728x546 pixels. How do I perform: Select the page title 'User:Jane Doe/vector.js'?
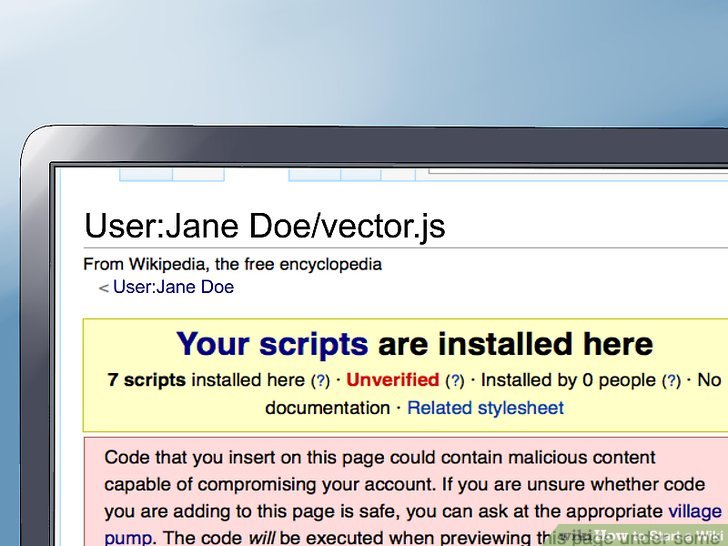pos(265,226)
